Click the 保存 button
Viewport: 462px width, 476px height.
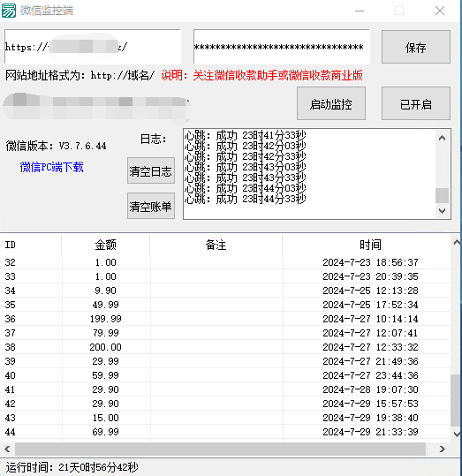click(x=415, y=47)
